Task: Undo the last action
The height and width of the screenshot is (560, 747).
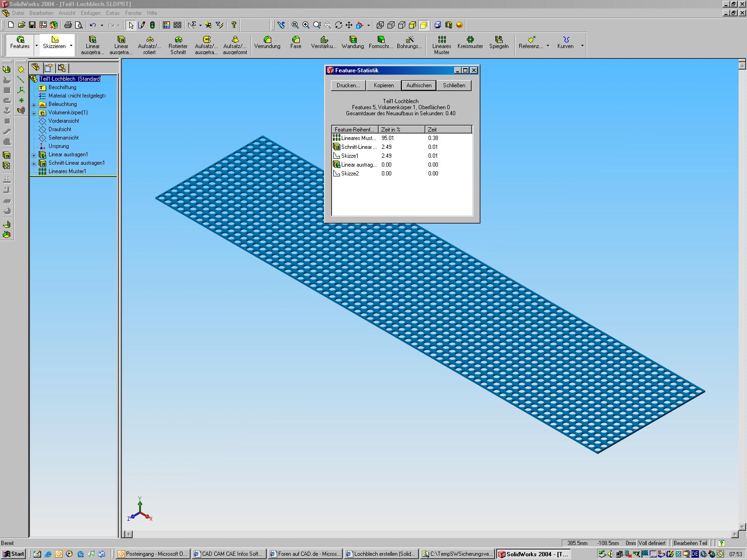Action: pos(93,25)
